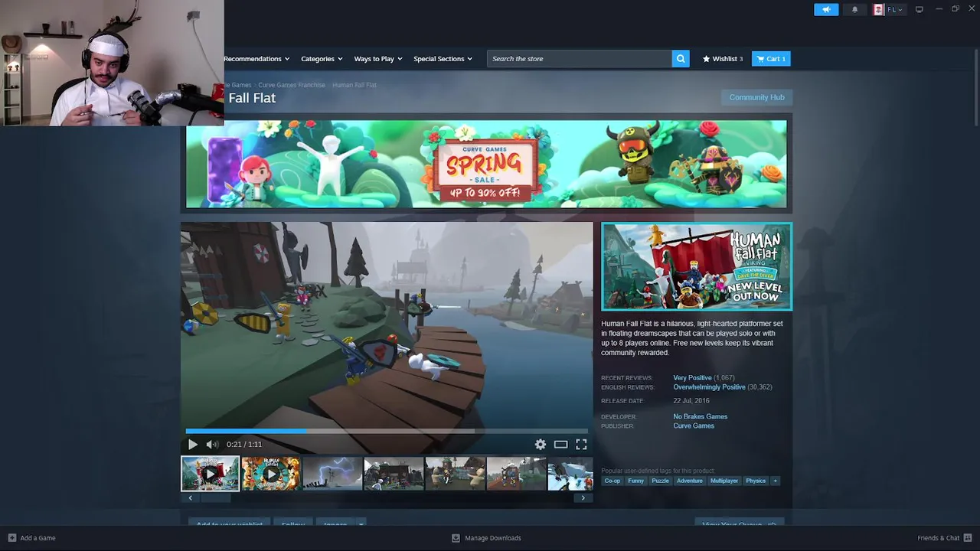The height and width of the screenshot is (551, 980).
Task: Click the magnifier search button
Action: point(681,59)
